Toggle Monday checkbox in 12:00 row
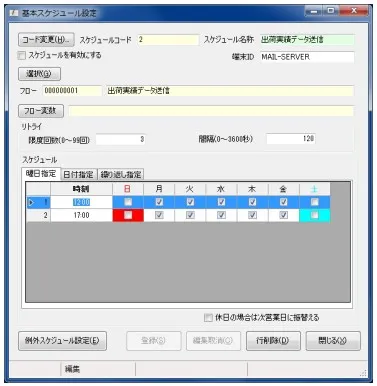The image size is (377, 386). pyautogui.click(x=159, y=202)
